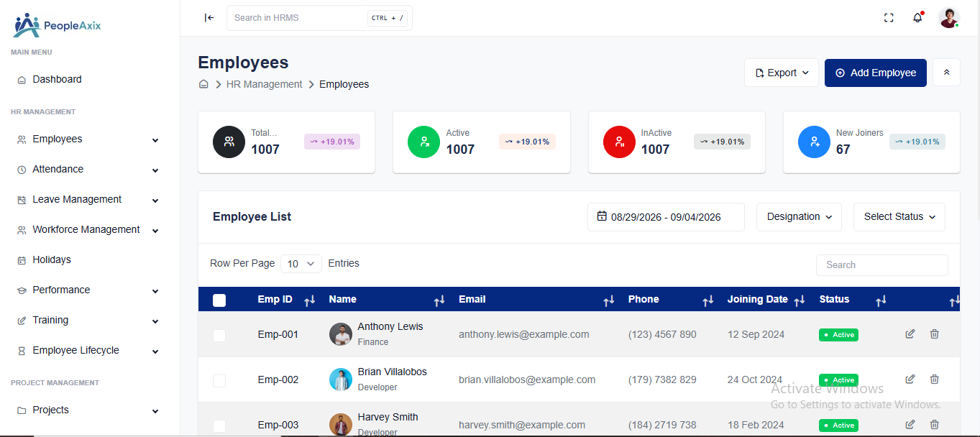The image size is (980, 437).
Task: Open the Designation filter dropdown
Action: coord(799,217)
